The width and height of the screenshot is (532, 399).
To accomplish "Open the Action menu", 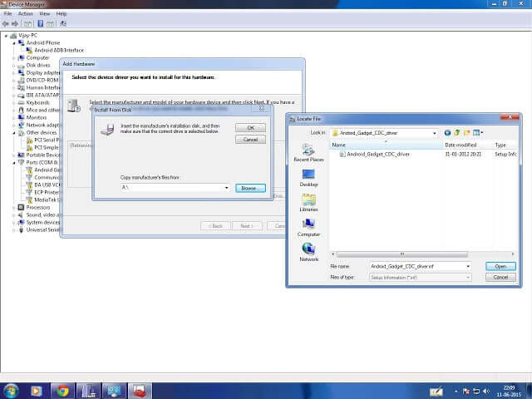I will click(26, 13).
